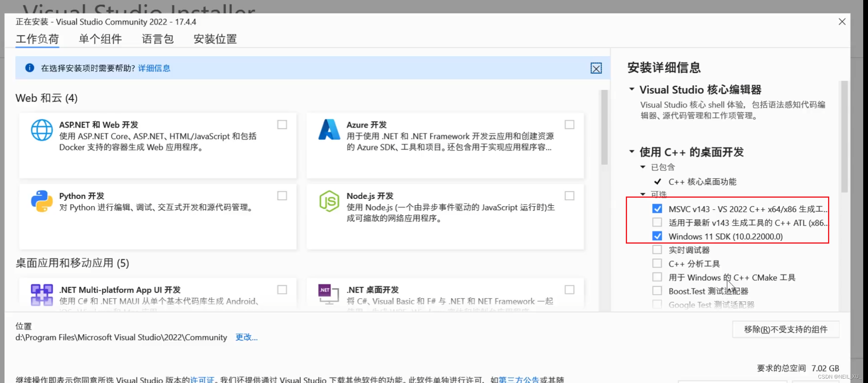Select the Azure 开发 card title
The height and width of the screenshot is (383, 868).
(x=366, y=125)
